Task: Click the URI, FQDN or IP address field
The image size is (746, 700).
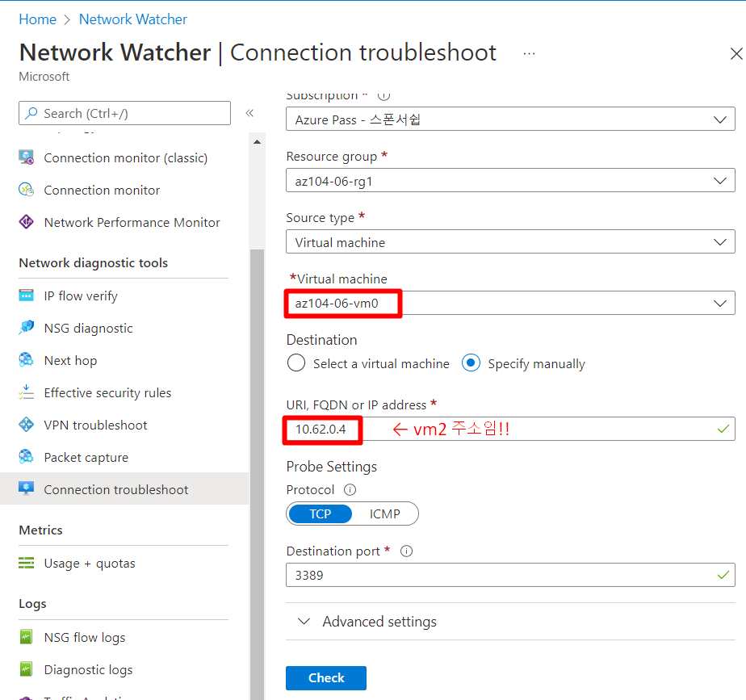Action: 510,429
